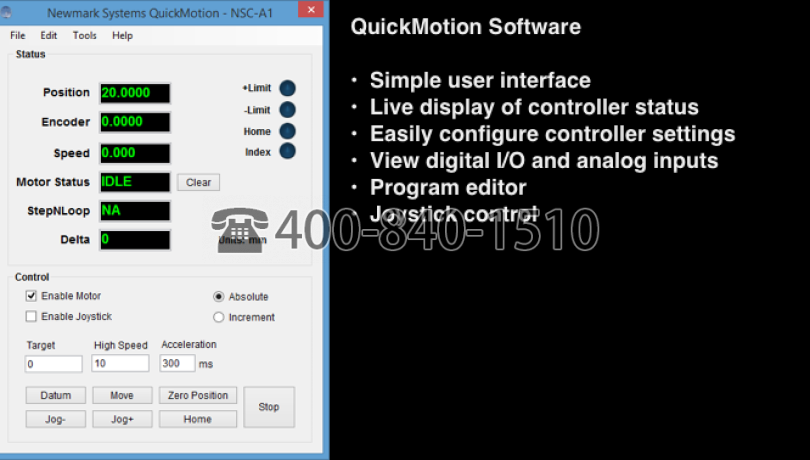
Task: Click 'Simple user interface' bullet text
Action: [480, 81]
